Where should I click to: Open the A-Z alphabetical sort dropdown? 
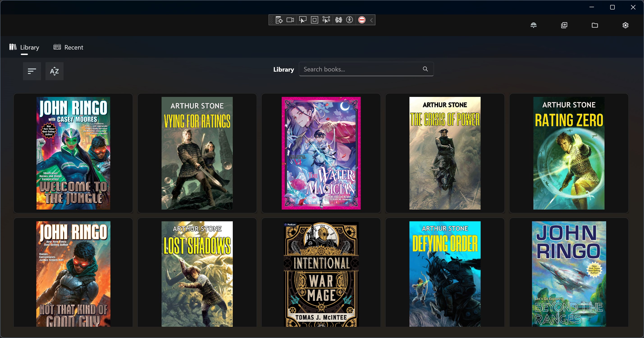pyautogui.click(x=55, y=71)
